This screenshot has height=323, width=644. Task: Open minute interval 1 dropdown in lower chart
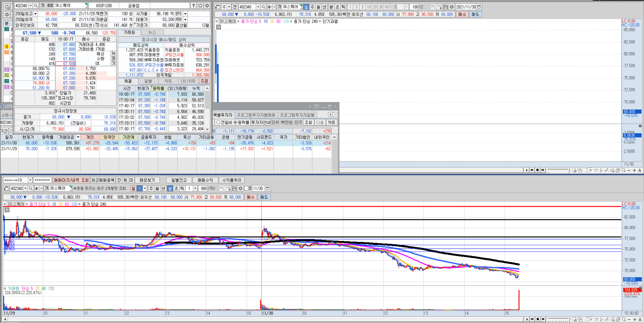point(195,189)
